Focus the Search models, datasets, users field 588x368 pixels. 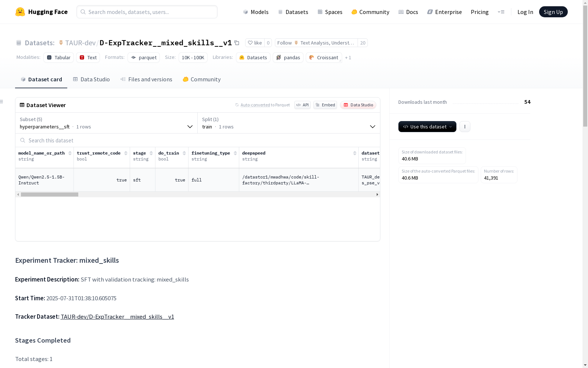click(x=147, y=12)
